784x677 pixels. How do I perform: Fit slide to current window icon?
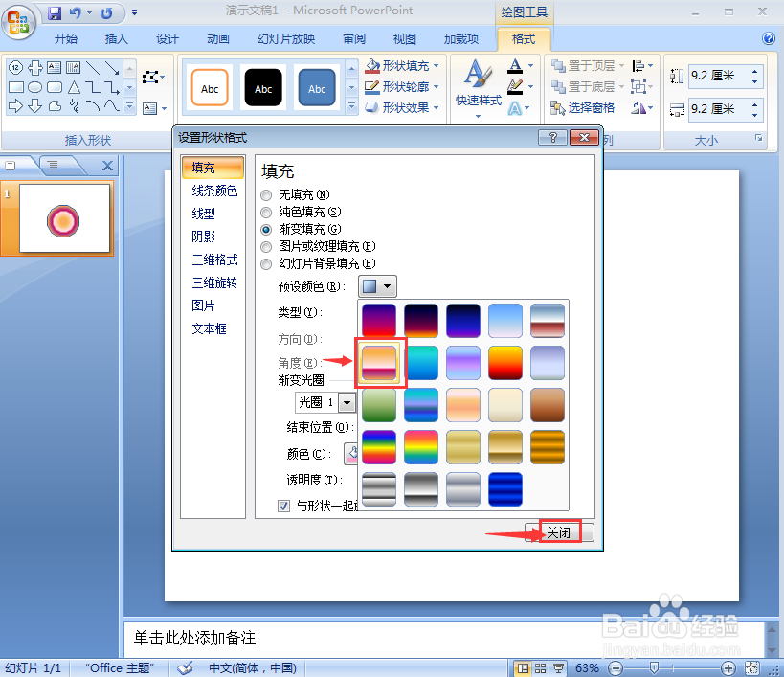click(751, 668)
